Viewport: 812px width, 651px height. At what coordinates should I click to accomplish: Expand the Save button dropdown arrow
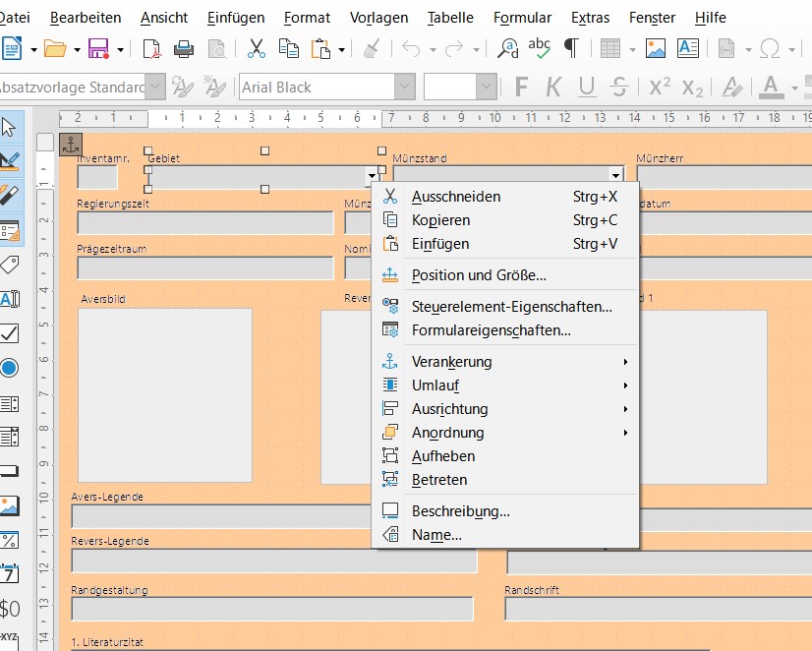click(x=120, y=50)
